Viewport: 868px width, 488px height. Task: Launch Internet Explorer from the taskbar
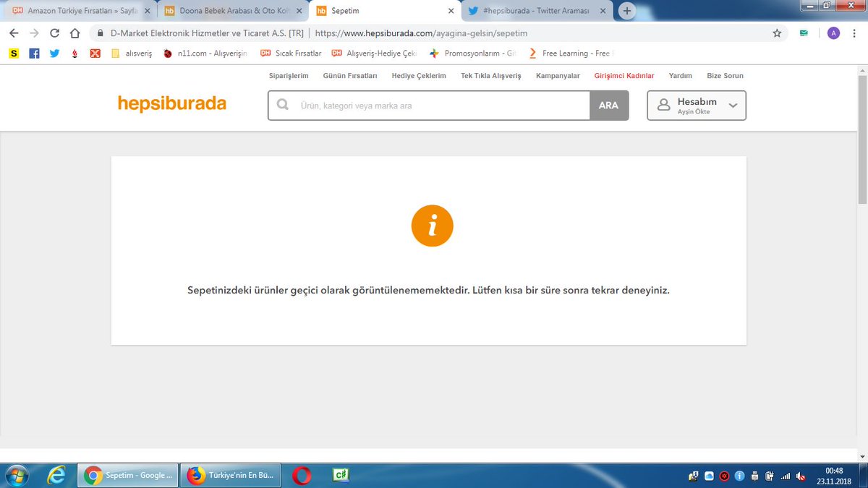coord(56,475)
